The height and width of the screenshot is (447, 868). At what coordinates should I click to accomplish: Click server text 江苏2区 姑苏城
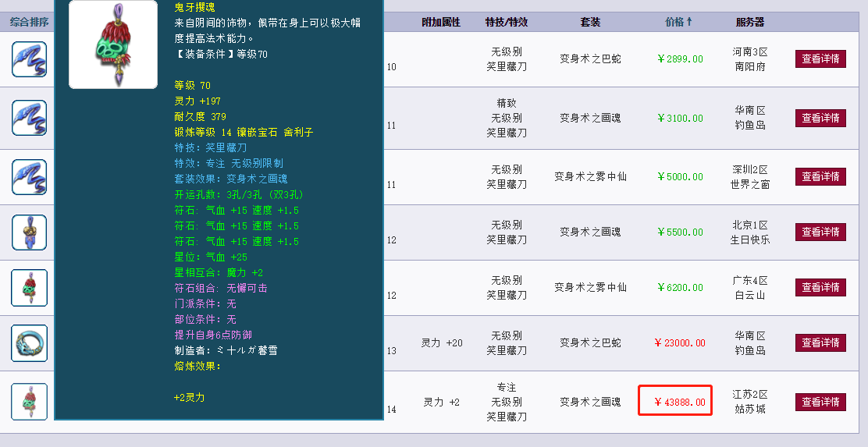pos(750,403)
